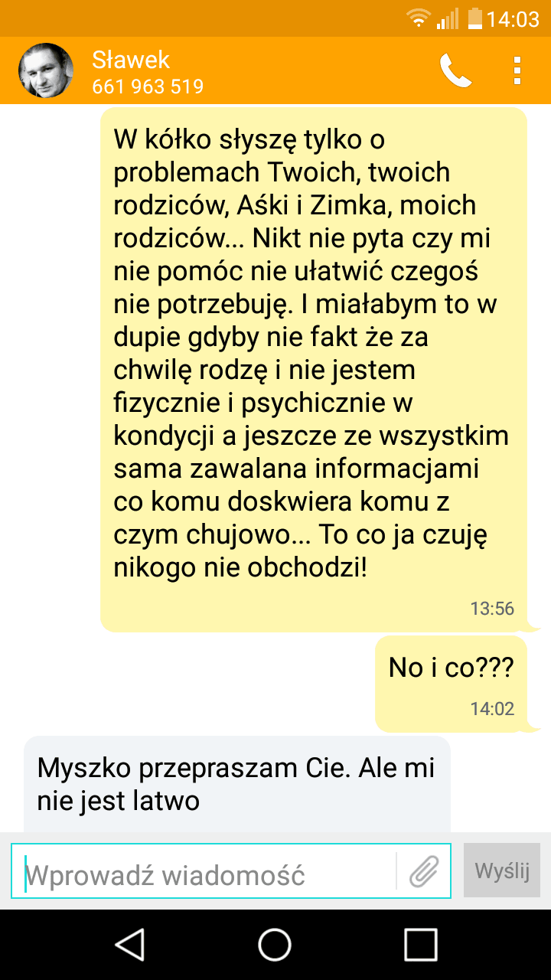Screen dimensions: 551x980
Task: Tap the 14:02 timestamp on sent message
Action: [492, 709]
